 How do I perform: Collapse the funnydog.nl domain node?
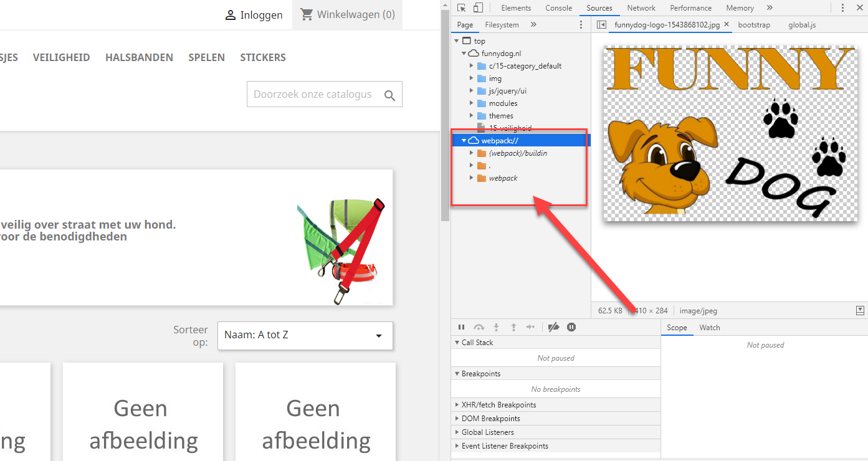click(464, 54)
